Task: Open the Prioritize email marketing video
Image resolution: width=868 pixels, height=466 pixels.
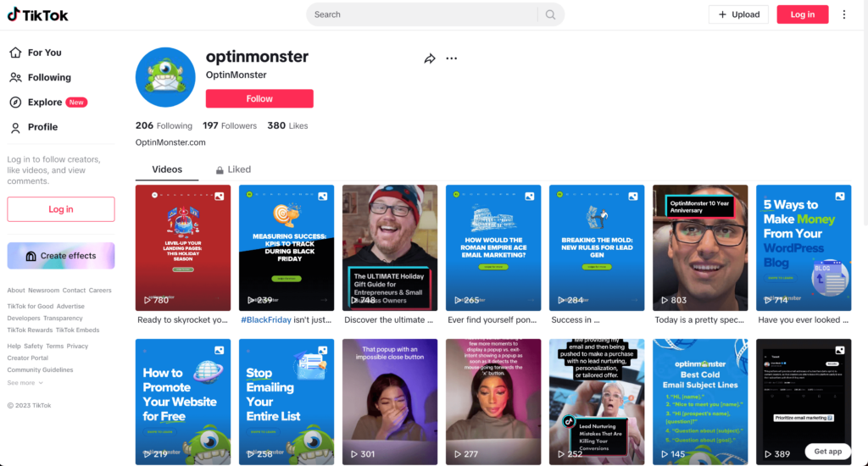Action: click(804, 402)
